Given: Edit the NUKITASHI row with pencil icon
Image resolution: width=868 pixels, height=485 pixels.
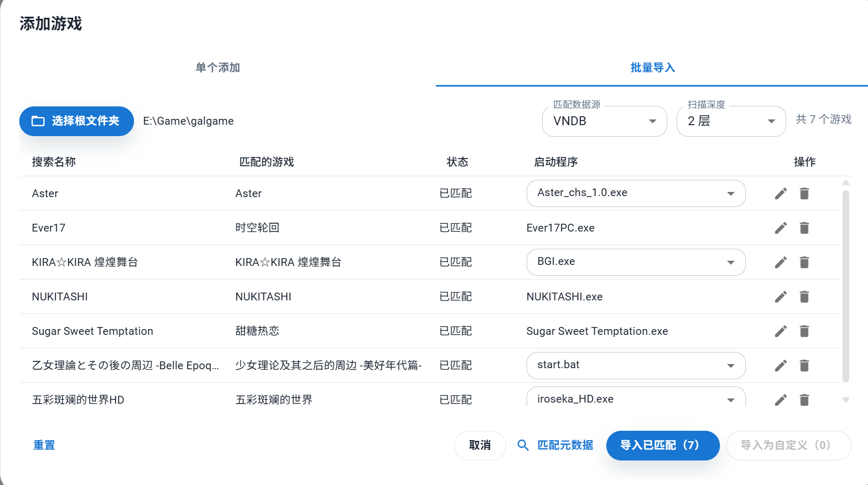Looking at the screenshot, I should click(780, 297).
